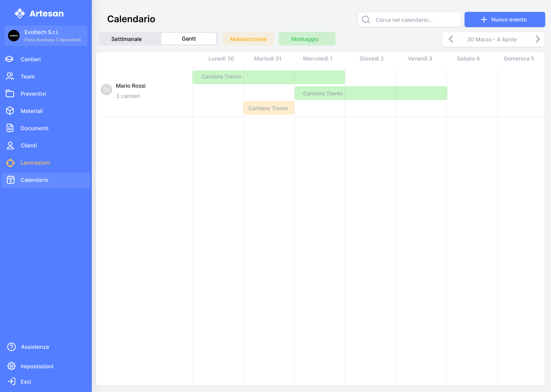Screen dimensions: 551x392
Task: Click the Mercoledì 1 column header
Action: [318, 59]
